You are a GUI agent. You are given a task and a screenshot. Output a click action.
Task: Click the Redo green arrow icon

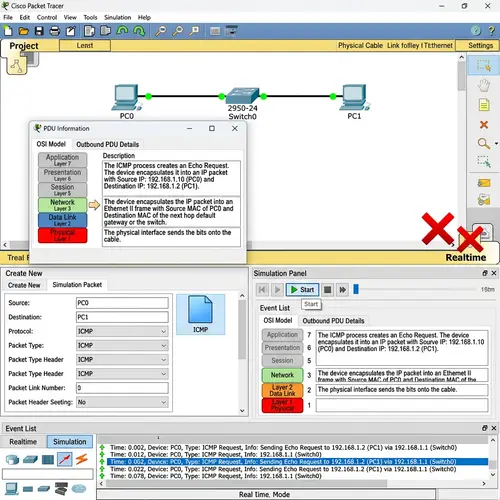(x=139, y=31)
